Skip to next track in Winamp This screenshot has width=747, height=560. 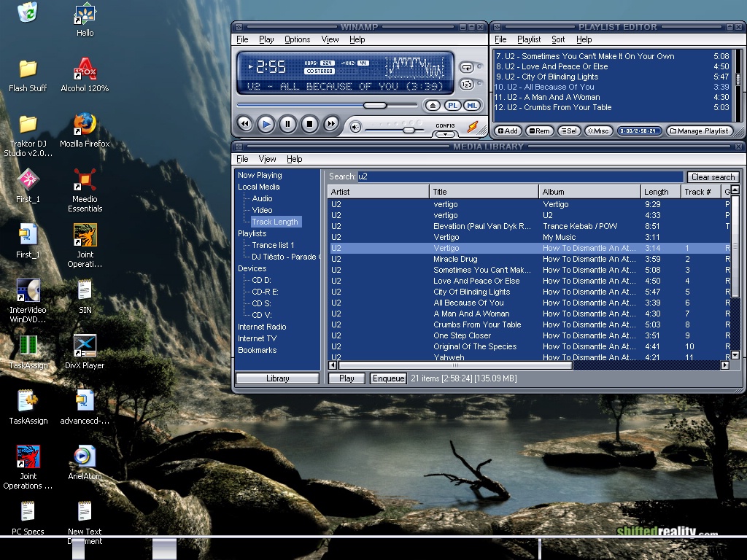pos(330,124)
